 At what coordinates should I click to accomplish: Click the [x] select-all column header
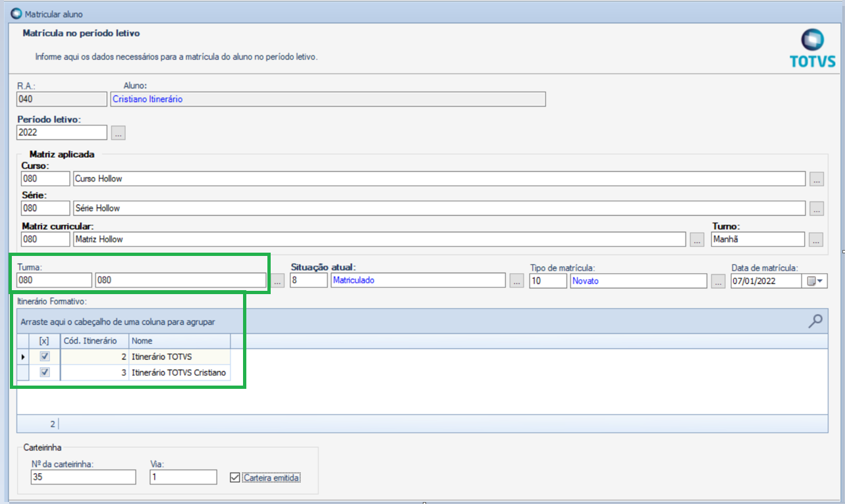point(44,341)
